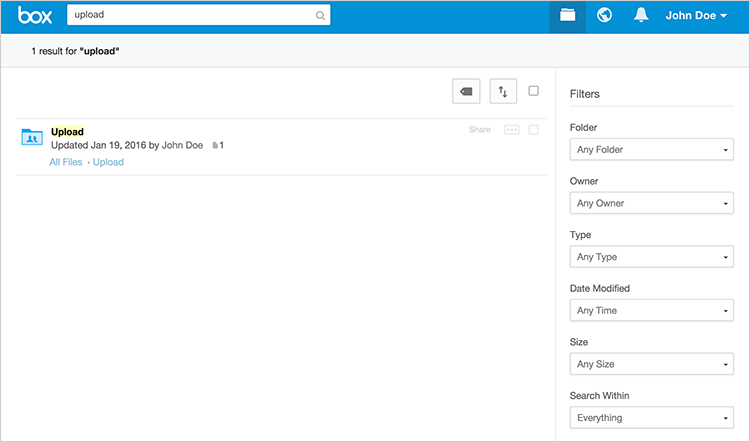Image resolution: width=750 pixels, height=442 pixels.
Task: Open the Any Owner dropdown
Action: [x=651, y=203]
